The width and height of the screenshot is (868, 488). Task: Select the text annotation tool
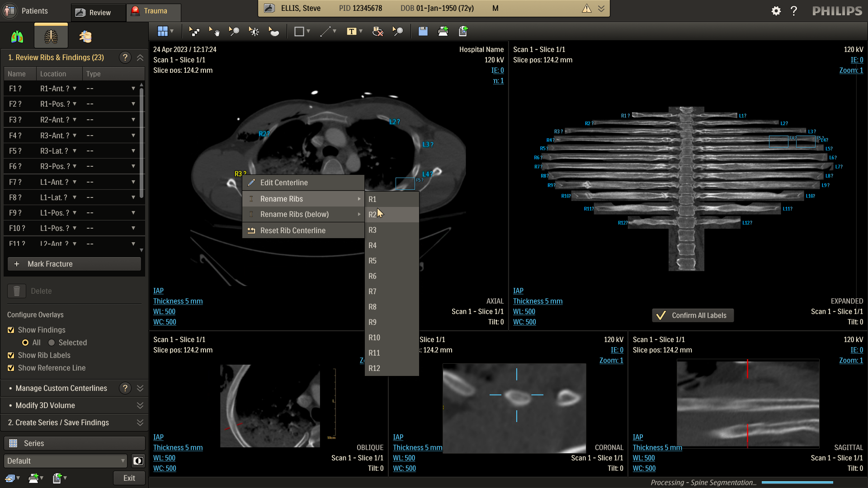[352, 32]
